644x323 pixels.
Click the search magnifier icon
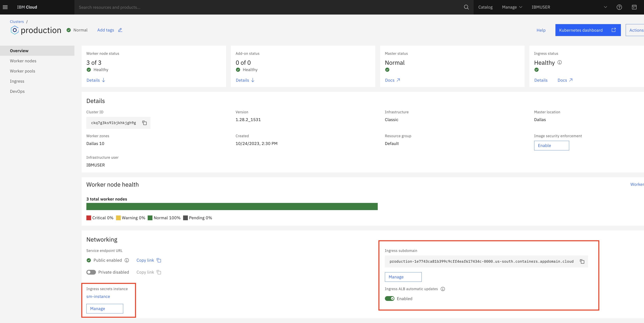tap(466, 7)
